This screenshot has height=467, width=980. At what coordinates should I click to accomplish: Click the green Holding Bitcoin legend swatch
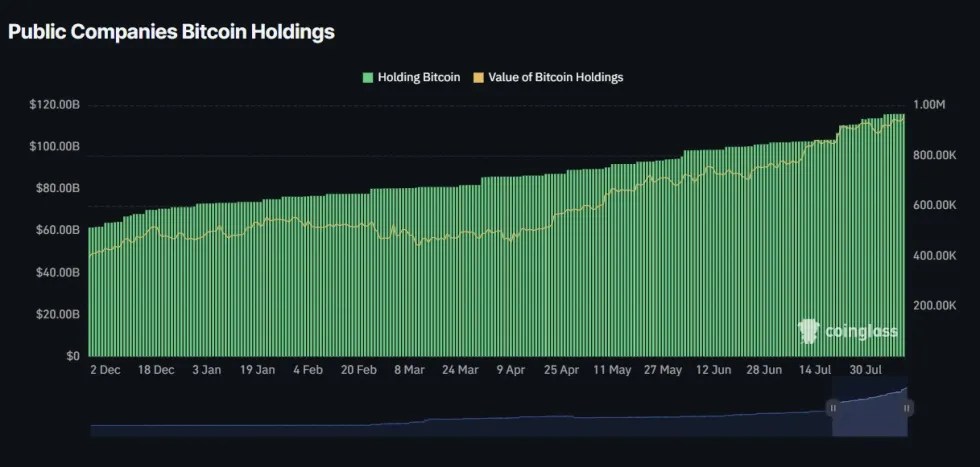(368, 77)
